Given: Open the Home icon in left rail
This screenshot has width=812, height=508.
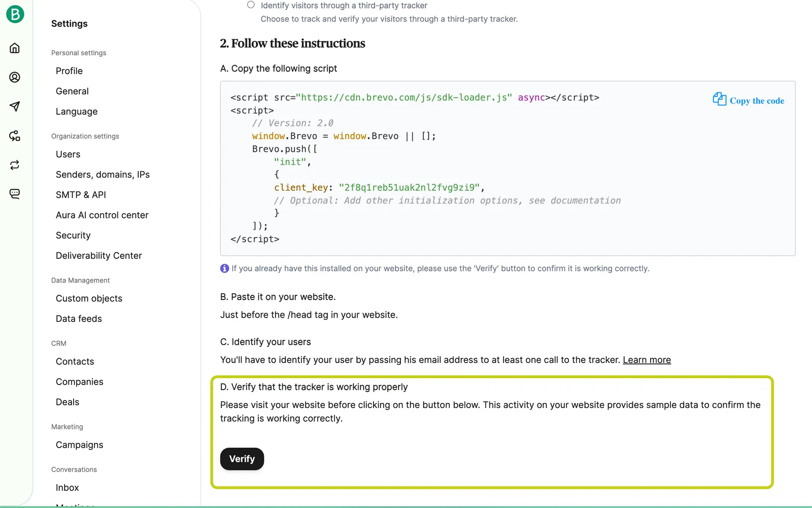Looking at the screenshot, I should point(15,48).
